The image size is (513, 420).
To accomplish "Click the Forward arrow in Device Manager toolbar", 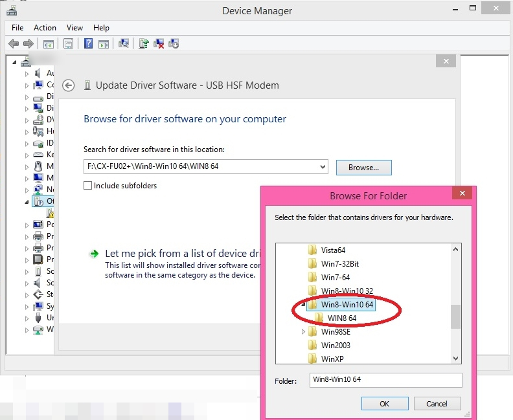I will pyautogui.click(x=28, y=43).
